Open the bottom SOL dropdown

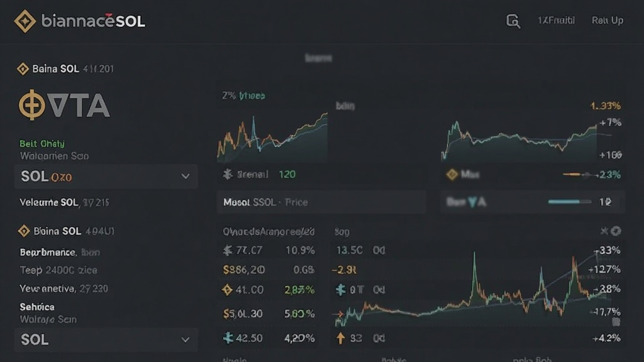coord(106,340)
